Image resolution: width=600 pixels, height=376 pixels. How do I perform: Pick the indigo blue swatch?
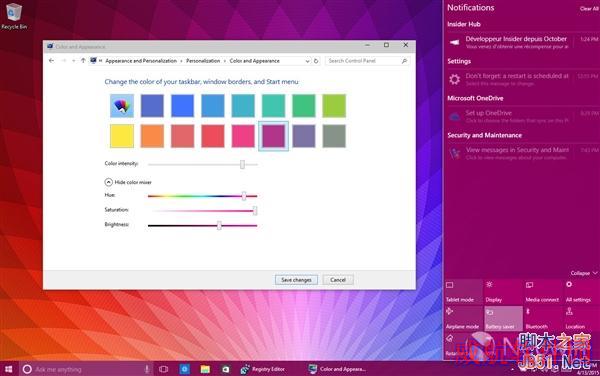tap(152, 106)
